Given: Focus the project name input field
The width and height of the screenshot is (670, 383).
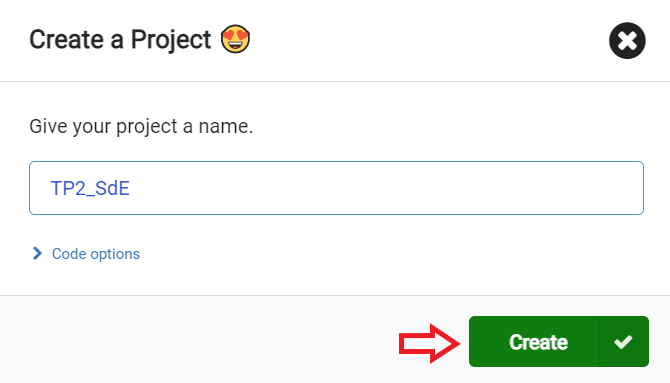Looking at the screenshot, I should tap(336, 188).
